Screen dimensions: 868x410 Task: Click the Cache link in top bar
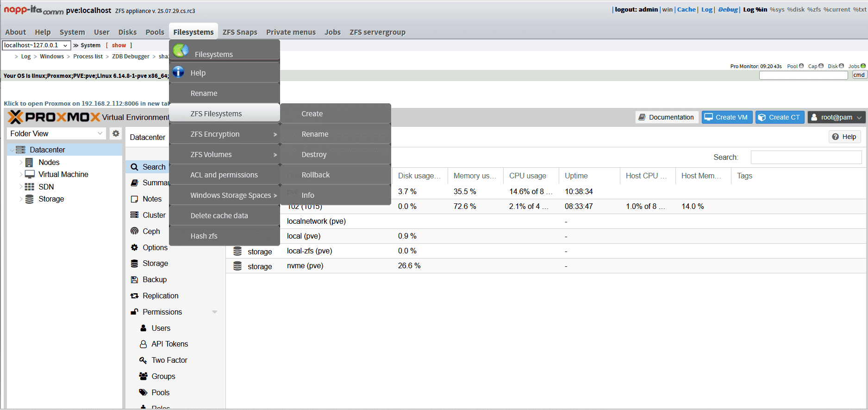point(686,9)
